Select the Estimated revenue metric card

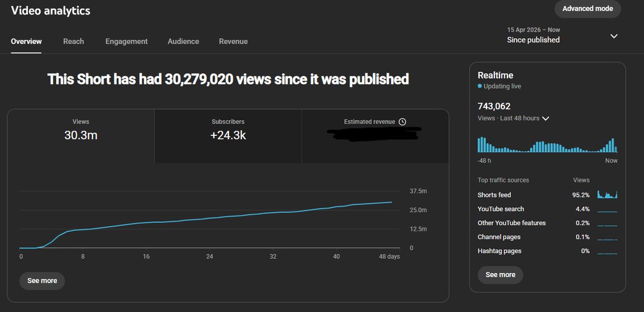375,136
